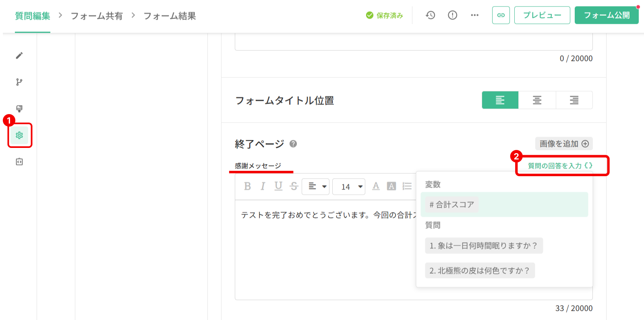Open the embed code icon in sidebar
This screenshot has height=320, width=644.
(19, 162)
